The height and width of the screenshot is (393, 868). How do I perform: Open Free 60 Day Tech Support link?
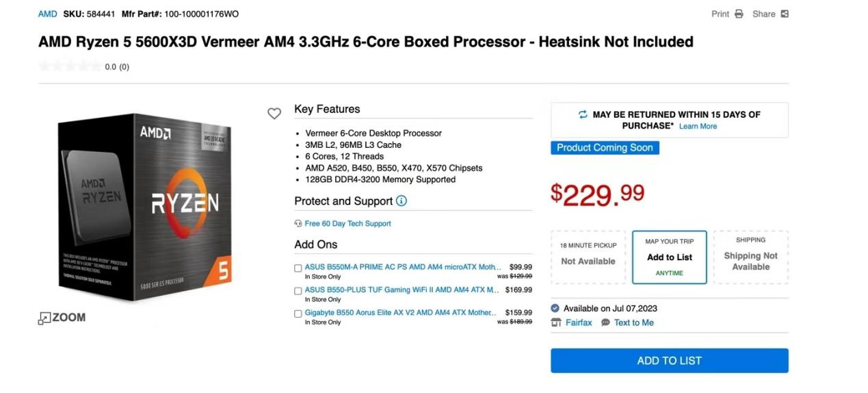click(347, 223)
